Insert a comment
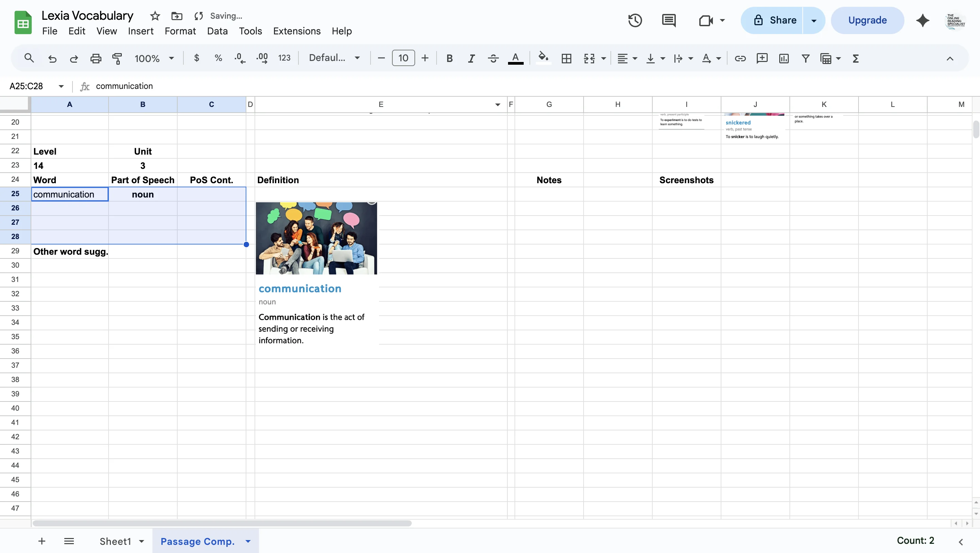This screenshot has height=553, width=980. [762, 58]
